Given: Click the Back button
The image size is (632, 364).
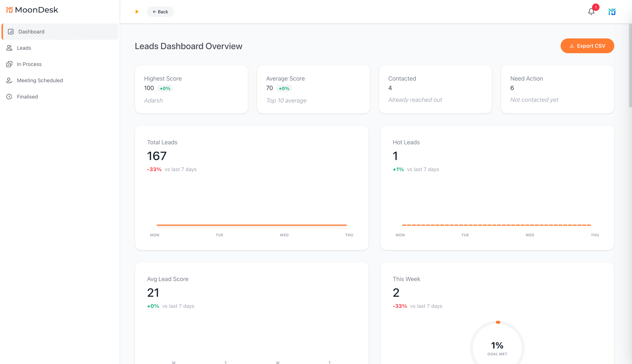Looking at the screenshot, I should click(x=160, y=11).
